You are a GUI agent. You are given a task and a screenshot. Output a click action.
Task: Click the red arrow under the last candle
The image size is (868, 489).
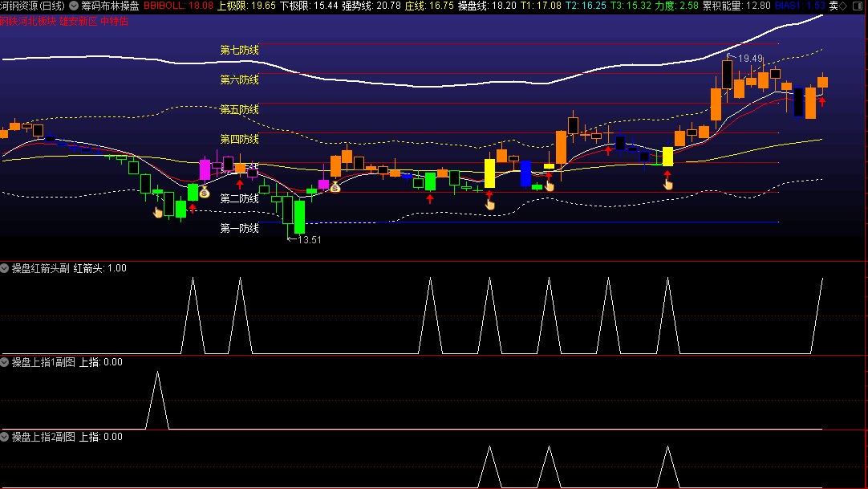coord(821,101)
